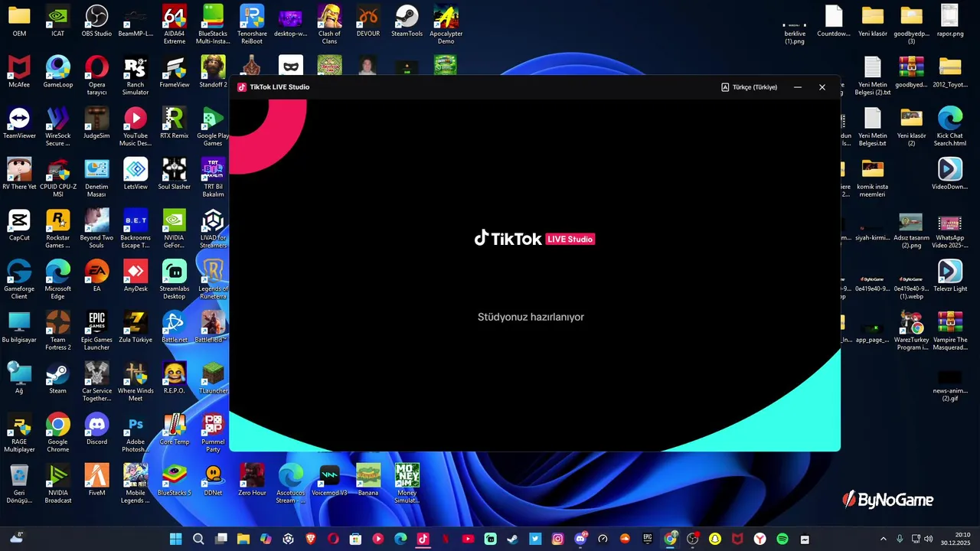This screenshot has height=551, width=980.
Task: Open clock and date 20:10 panel
Action: pos(956,539)
